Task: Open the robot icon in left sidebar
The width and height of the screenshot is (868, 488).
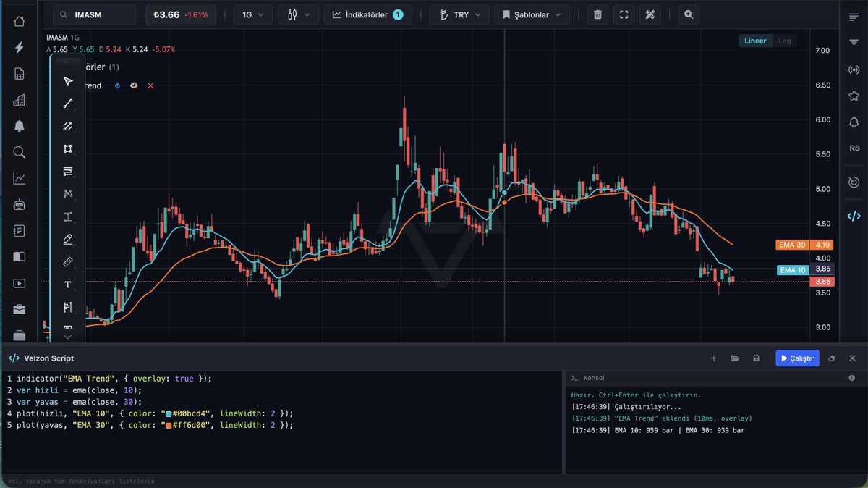Action: (19, 205)
